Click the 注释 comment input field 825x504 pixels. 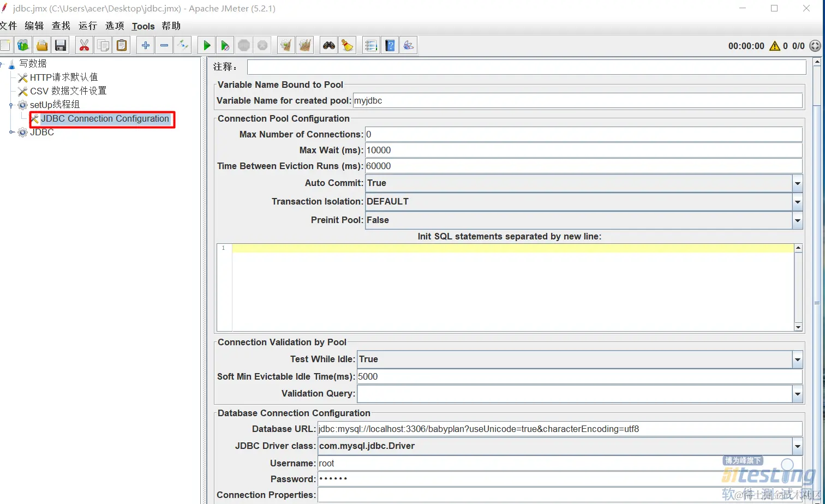point(527,67)
